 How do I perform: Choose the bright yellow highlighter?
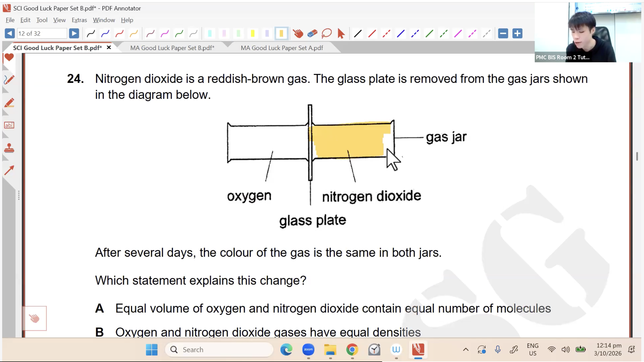click(x=253, y=34)
